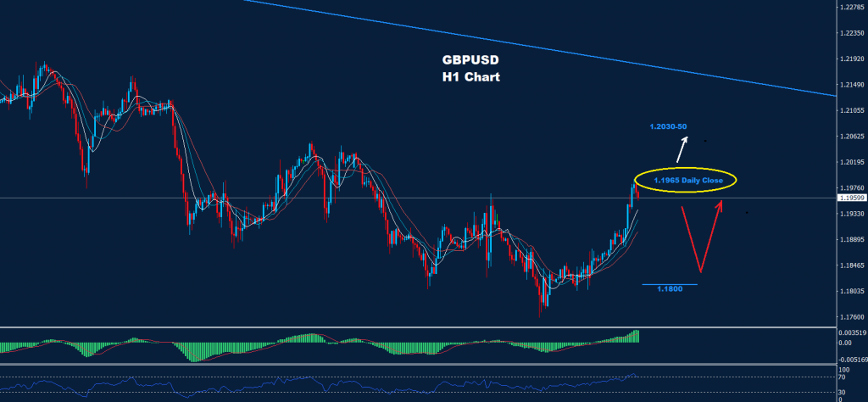Viewport: 868px width, 402px height.
Task: Click price axis value 1.20195
Action: pos(852,162)
